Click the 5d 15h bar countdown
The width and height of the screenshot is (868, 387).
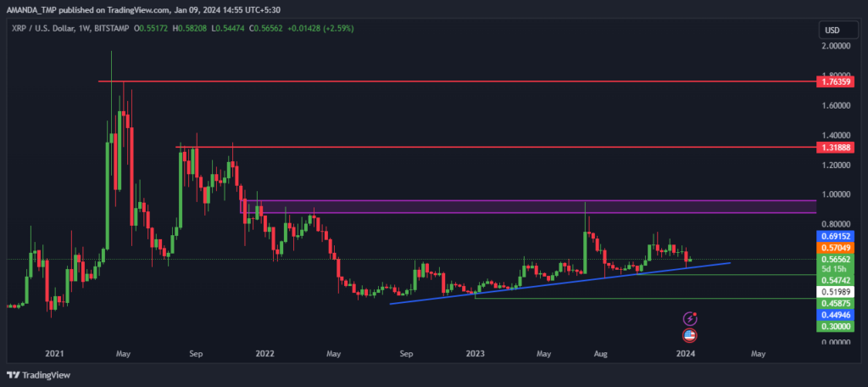point(835,269)
